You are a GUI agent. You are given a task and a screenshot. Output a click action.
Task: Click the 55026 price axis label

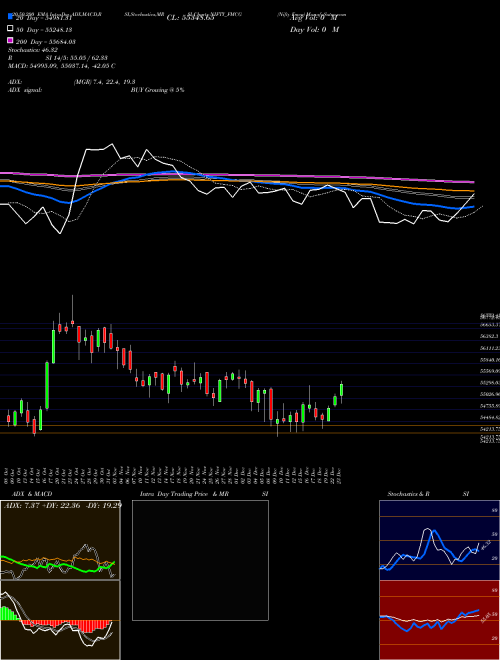tap(490, 394)
